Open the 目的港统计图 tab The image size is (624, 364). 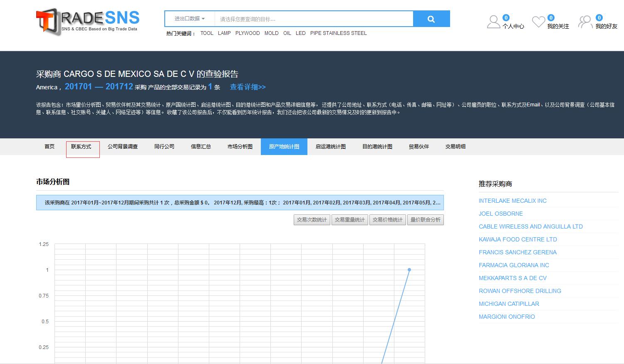pos(377,147)
